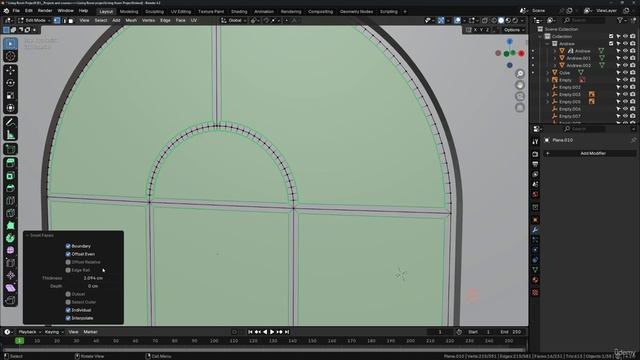
Task: Expand the Empty.003 tree item
Action: click(x=548, y=94)
